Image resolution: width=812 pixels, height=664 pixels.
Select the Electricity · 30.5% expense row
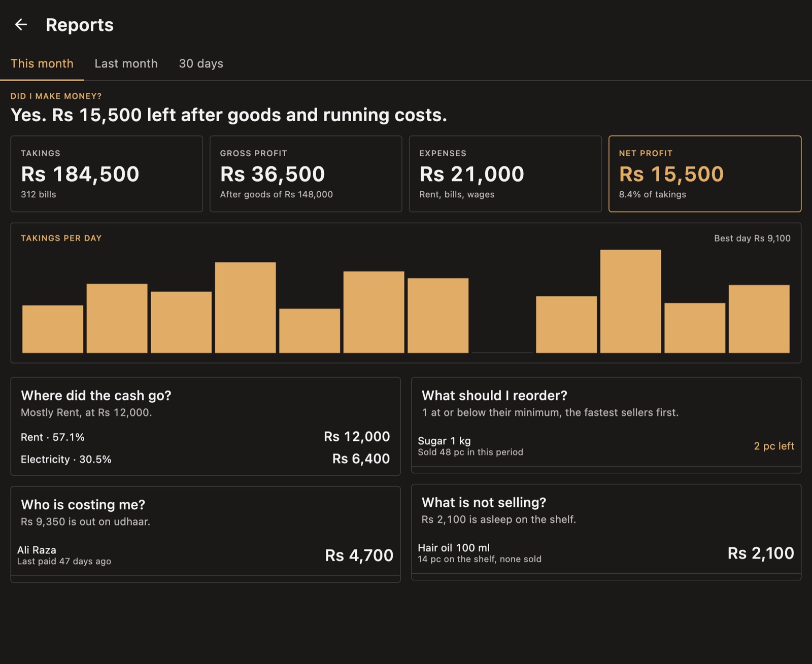(x=206, y=459)
